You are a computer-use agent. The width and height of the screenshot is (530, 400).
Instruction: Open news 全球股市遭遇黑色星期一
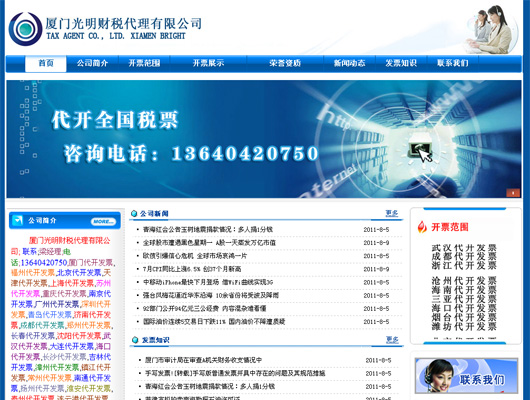209,242
